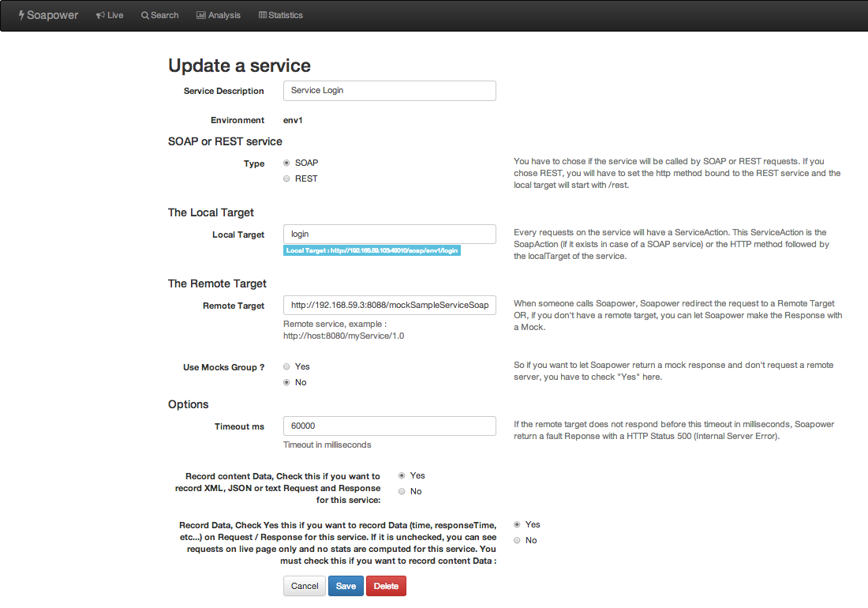Disable Record Data with No option
Viewport: 868px width, 608px height.
point(517,540)
